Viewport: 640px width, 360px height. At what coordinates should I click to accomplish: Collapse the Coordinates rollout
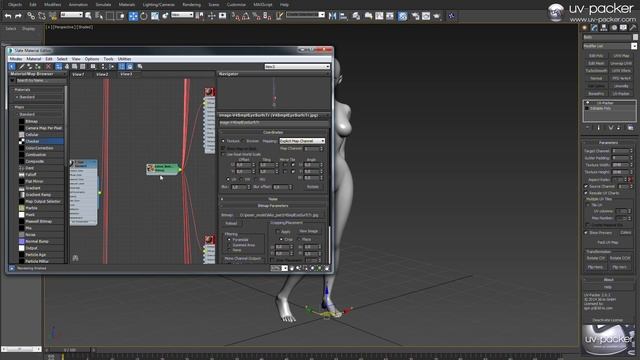273,132
